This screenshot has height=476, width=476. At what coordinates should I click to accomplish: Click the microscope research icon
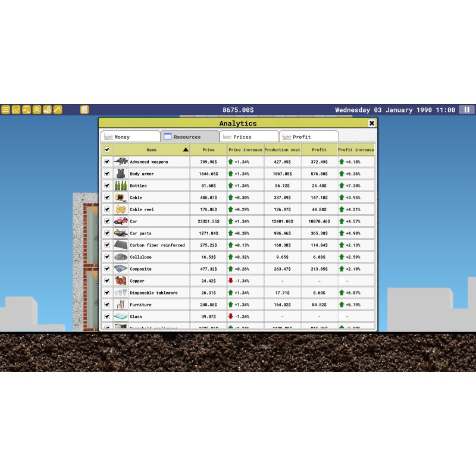point(47,109)
